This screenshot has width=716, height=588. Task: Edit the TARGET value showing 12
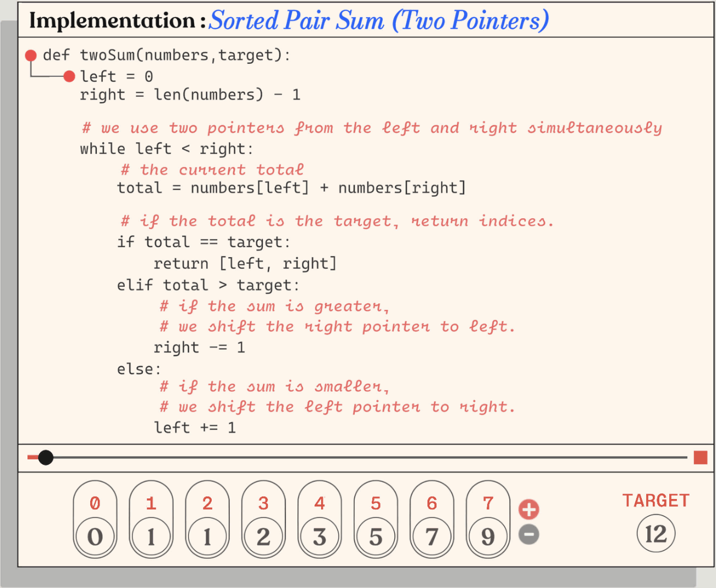pyautogui.click(x=656, y=532)
